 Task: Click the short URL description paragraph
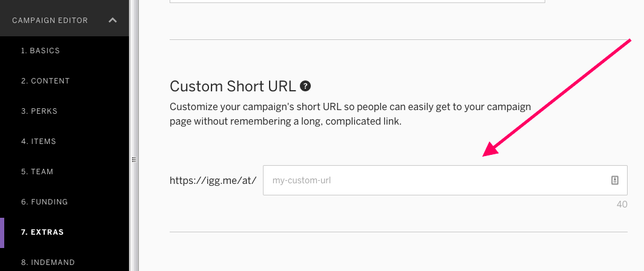click(350, 114)
